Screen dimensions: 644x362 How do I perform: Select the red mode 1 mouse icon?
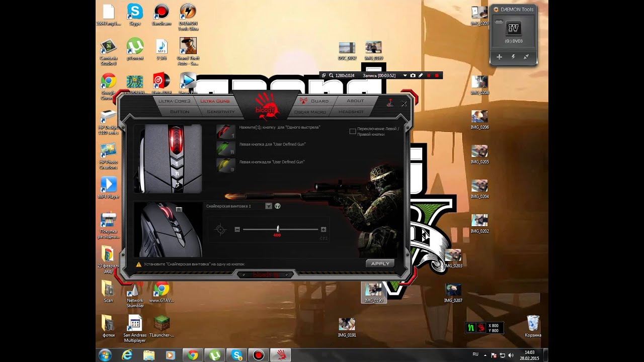coord(226,131)
